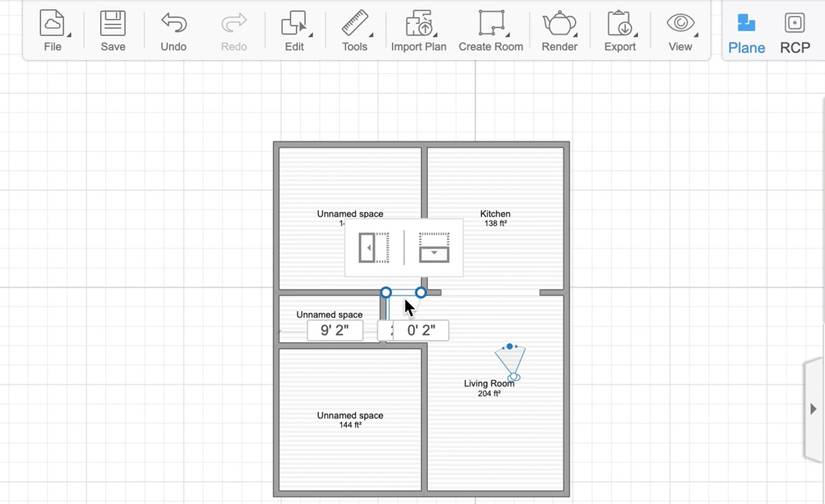The width and height of the screenshot is (825, 504).
Task: Select the left wall endpoint handle
Action: tap(386, 292)
